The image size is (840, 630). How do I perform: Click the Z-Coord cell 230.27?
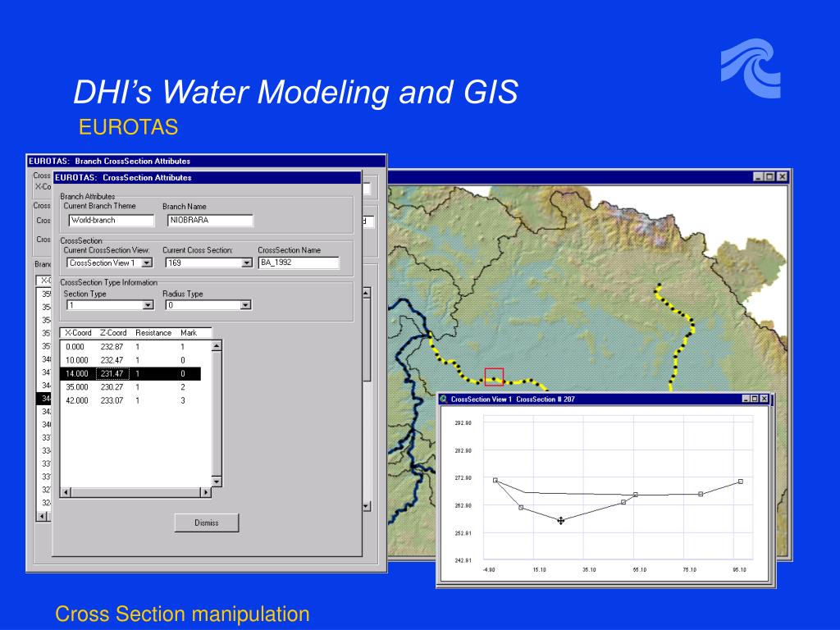112,387
